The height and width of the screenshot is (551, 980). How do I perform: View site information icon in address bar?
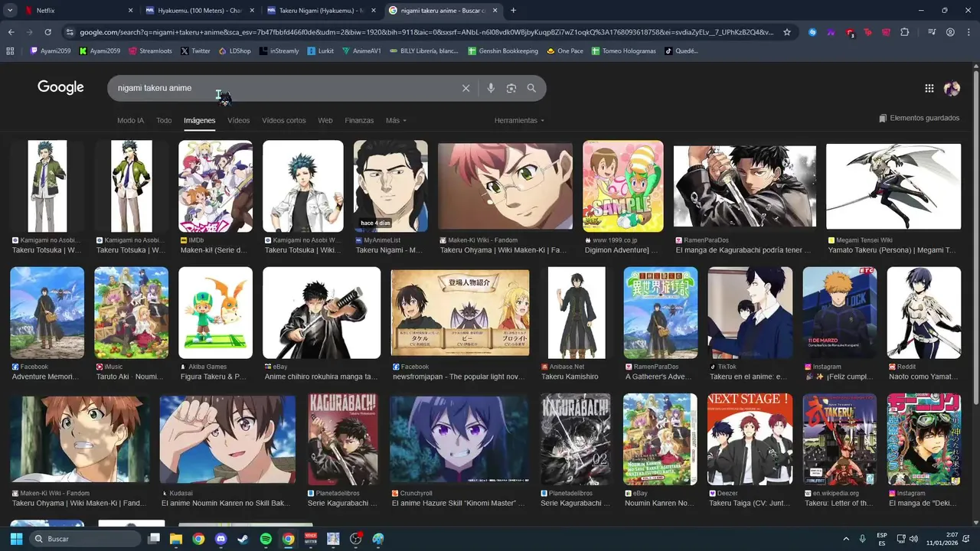tap(70, 32)
